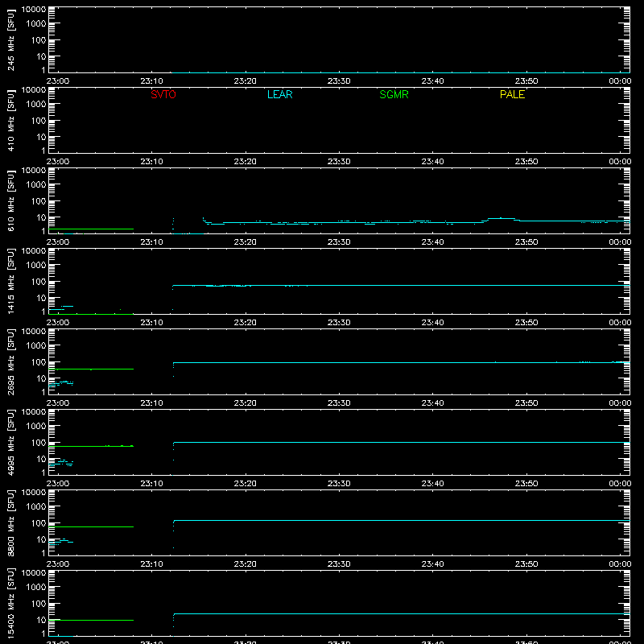Click the yellow PALE station label
Screen dimensions: 644x644
(x=512, y=94)
